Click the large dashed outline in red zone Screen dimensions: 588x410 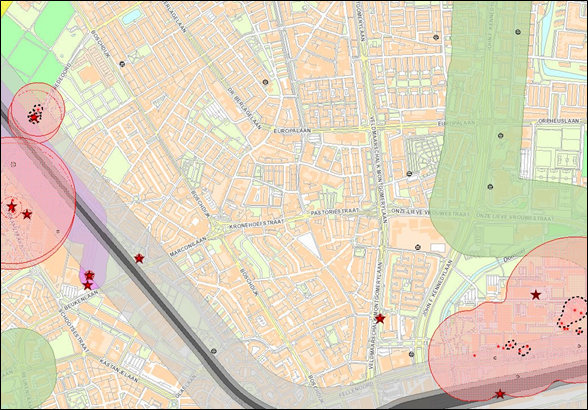click(572, 312)
